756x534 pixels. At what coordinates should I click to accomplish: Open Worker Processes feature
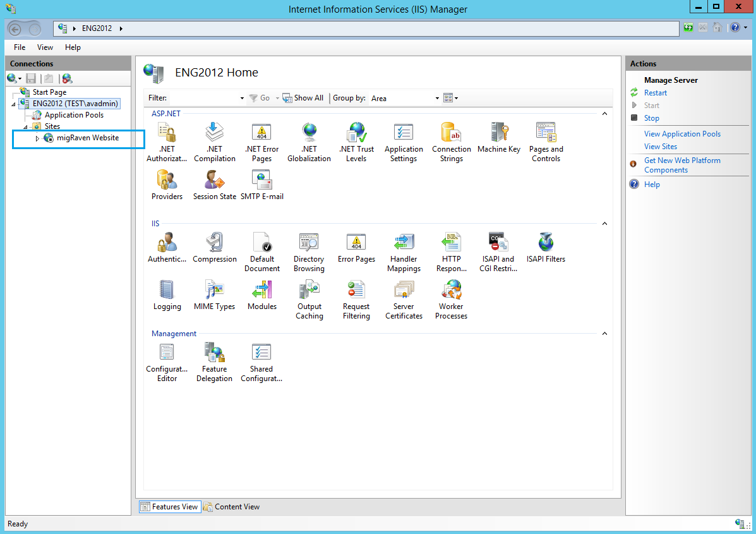point(452,300)
